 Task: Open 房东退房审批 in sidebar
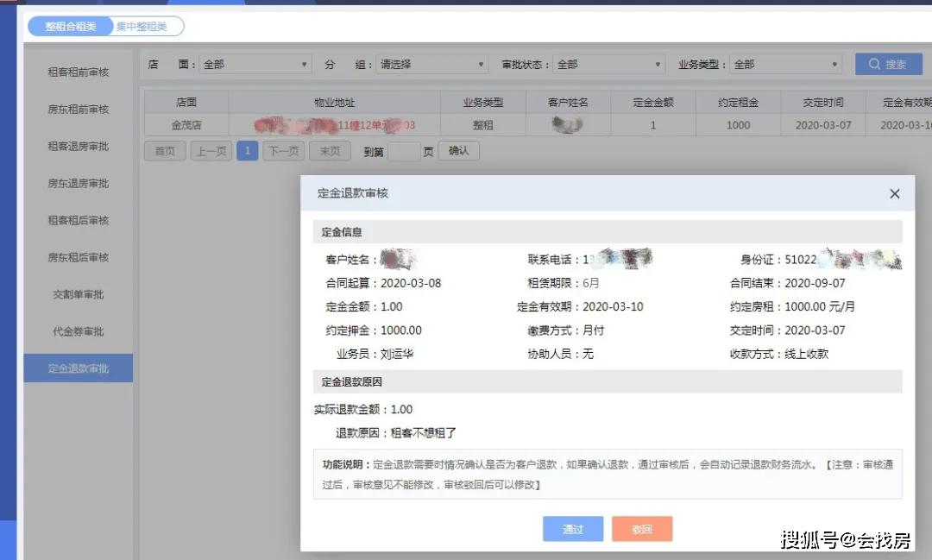click(79, 184)
